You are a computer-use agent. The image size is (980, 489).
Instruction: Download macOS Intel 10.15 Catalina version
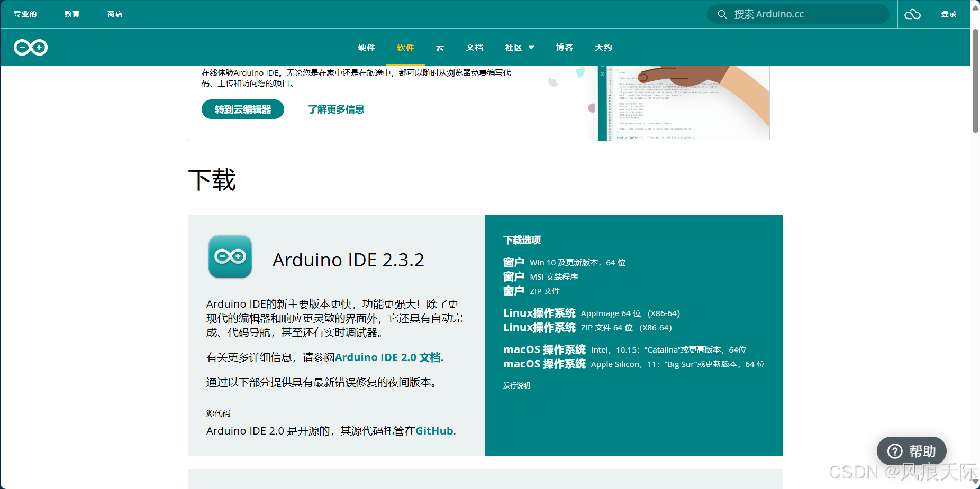624,349
